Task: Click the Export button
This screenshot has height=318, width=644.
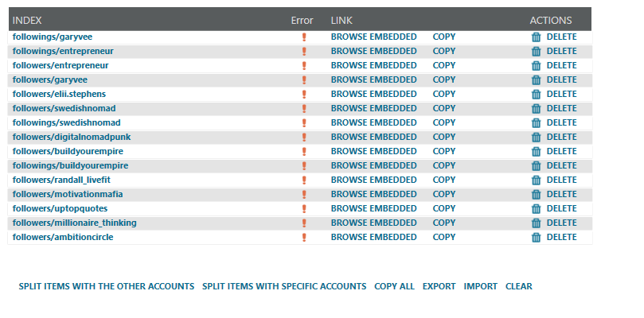Action: coord(439,286)
